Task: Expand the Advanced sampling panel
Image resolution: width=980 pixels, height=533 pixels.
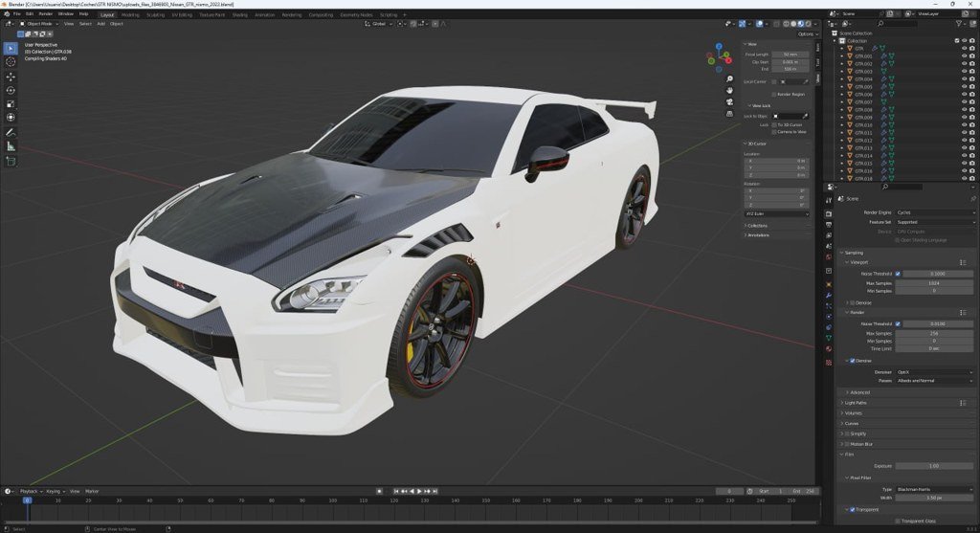Action: tap(858, 392)
